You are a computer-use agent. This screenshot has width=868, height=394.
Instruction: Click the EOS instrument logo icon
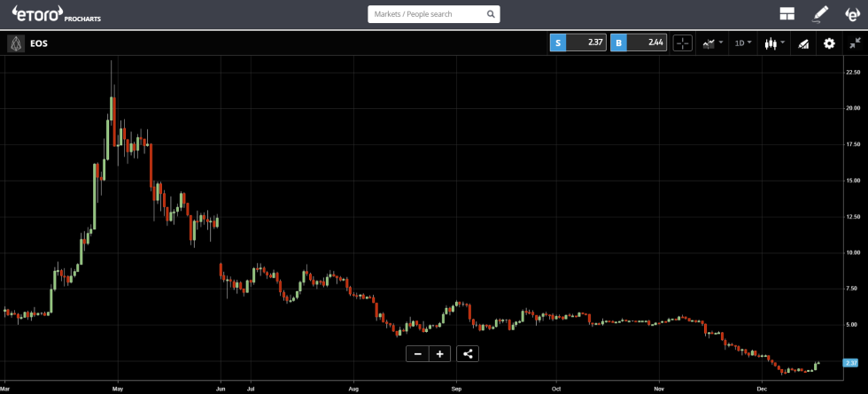tap(15, 42)
